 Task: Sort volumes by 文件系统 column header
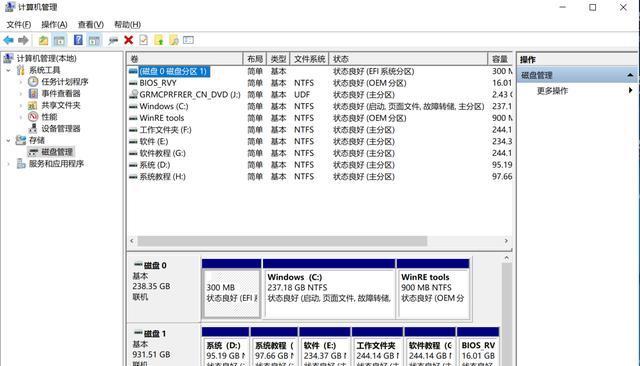(309, 59)
